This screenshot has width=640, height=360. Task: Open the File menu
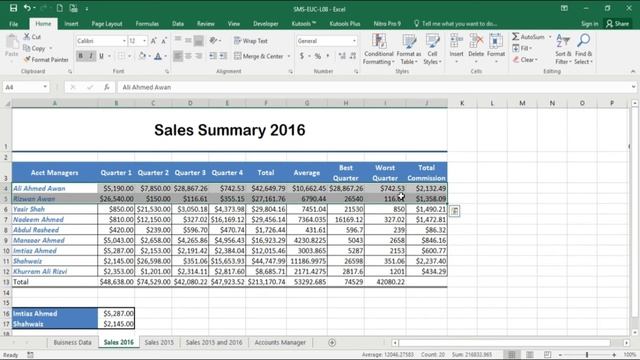(x=13, y=24)
